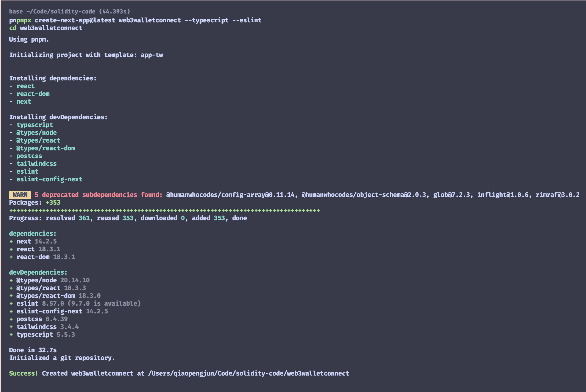This screenshot has width=586, height=392.
Task: Click '+ tailwindcss 3.4.4' line
Action: pyautogui.click(x=44, y=327)
